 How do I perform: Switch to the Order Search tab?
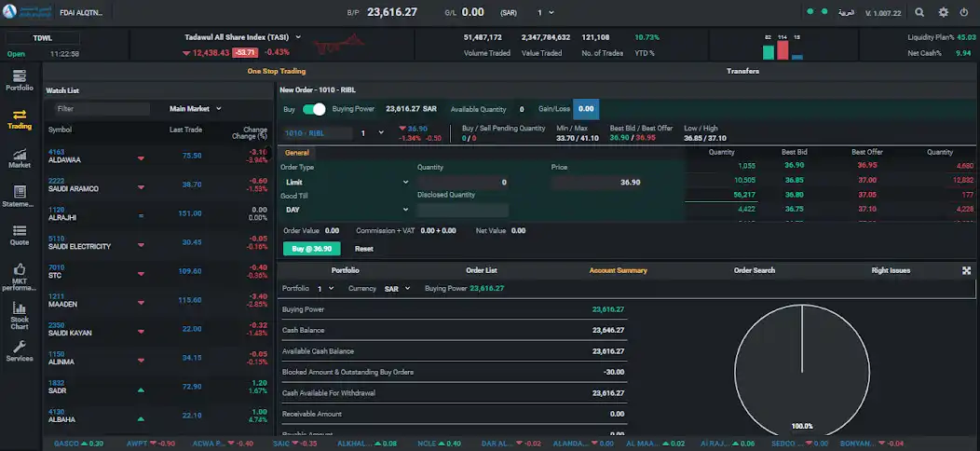[755, 270]
